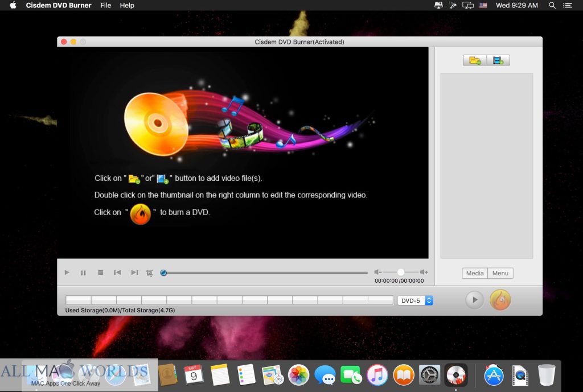This screenshot has width=583, height=392.
Task: Open the DVD-5 disc type dropdown
Action: click(x=415, y=300)
